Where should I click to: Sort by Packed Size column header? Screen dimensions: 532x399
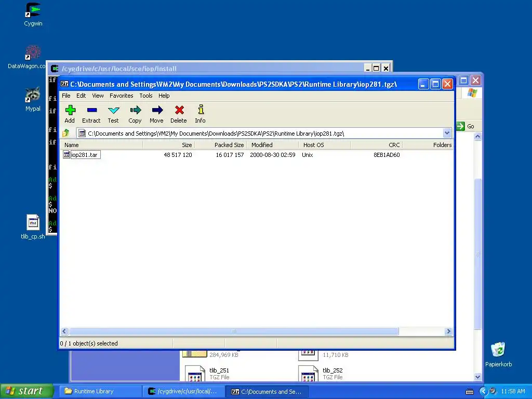(220, 145)
